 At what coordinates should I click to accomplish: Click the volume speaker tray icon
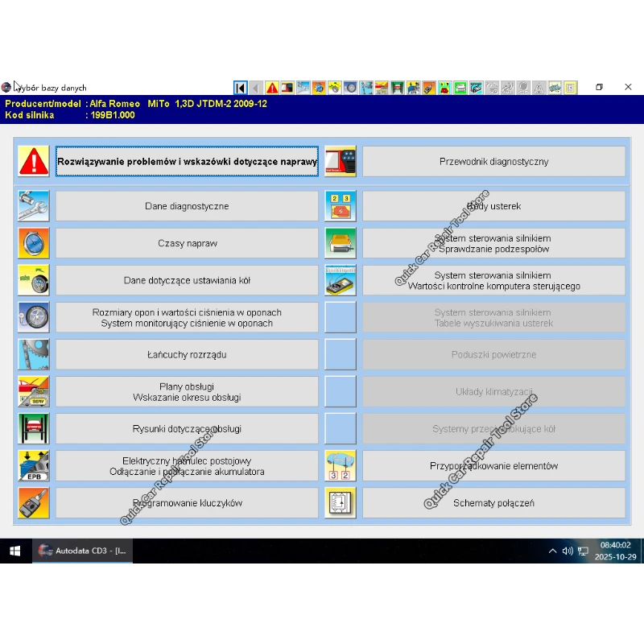pos(568,551)
